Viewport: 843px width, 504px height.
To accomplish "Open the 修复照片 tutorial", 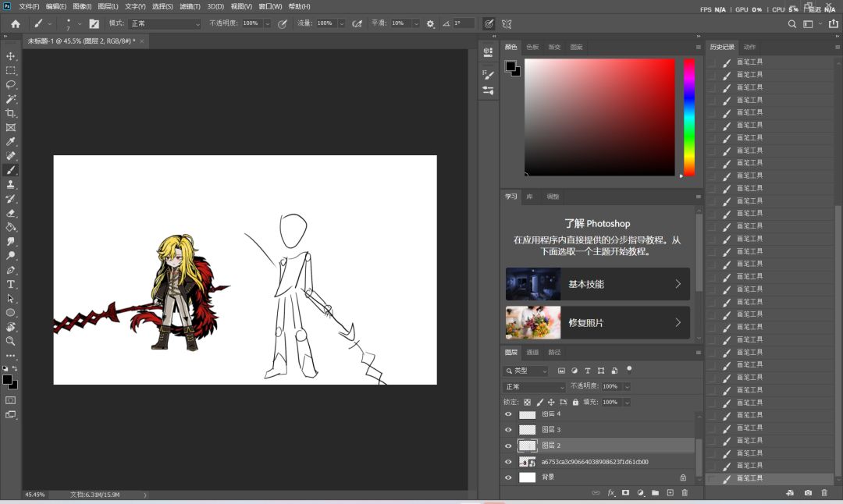I will pyautogui.click(x=597, y=323).
